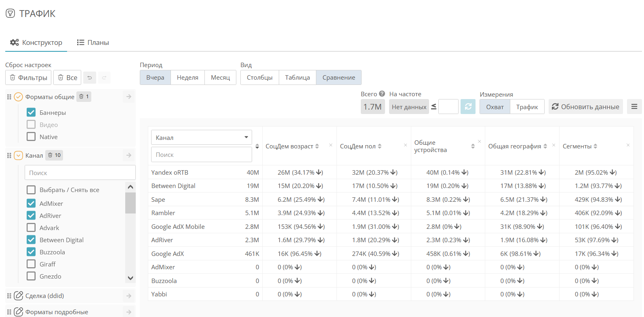Collapse the Канал filter section
Image resolution: width=644 pixels, height=317 pixels.
pyautogui.click(x=19, y=155)
